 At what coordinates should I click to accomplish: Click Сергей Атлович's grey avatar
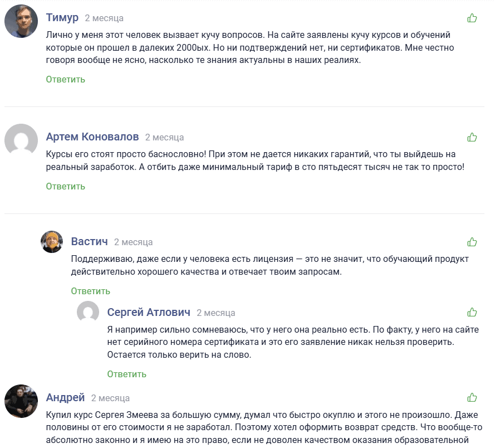click(x=88, y=312)
